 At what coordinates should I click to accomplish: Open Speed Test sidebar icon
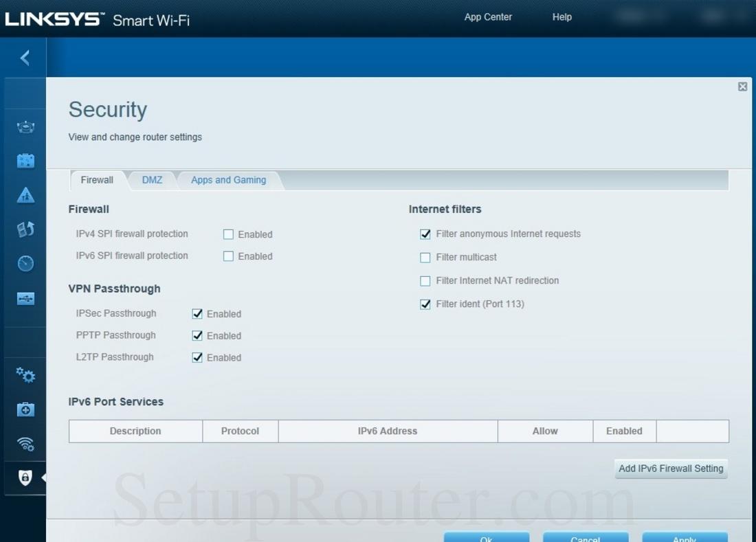click(x=25, y=264)
